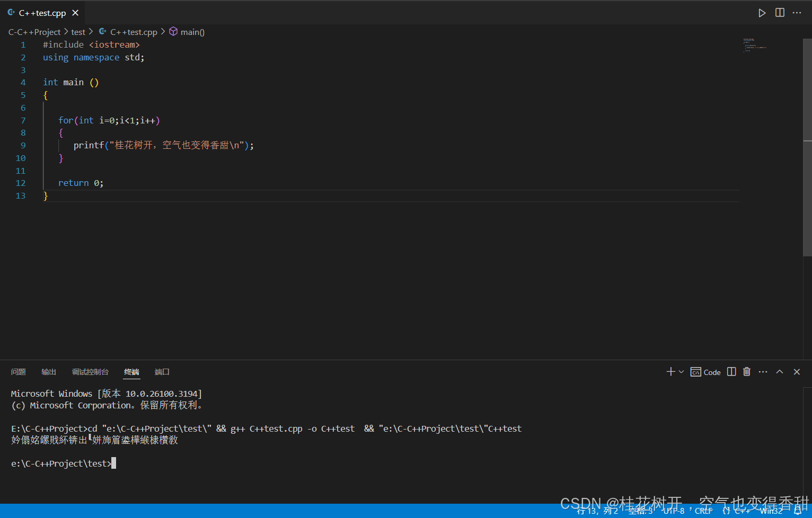
Task: Open terminal panel more actions menu
Action: coord(763,372)
